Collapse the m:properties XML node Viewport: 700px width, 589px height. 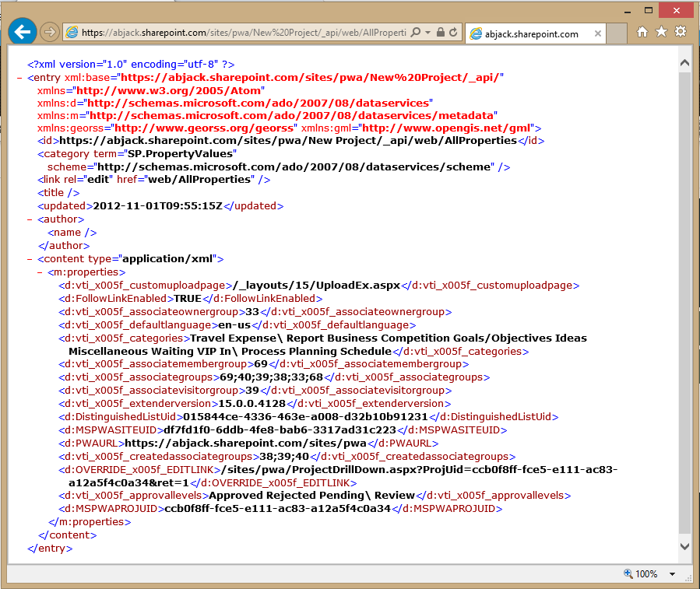point(40,272)
